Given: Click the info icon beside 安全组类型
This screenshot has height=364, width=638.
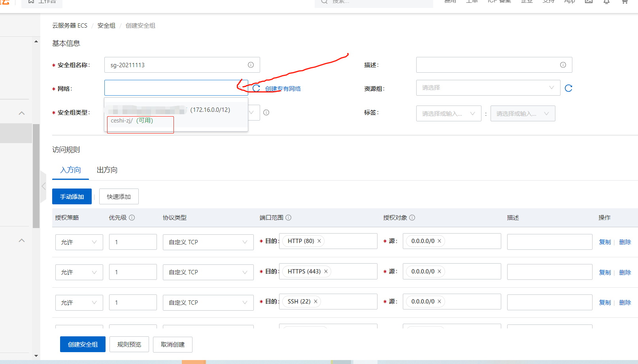Looking at the screenshot, I should click(266, 113).
